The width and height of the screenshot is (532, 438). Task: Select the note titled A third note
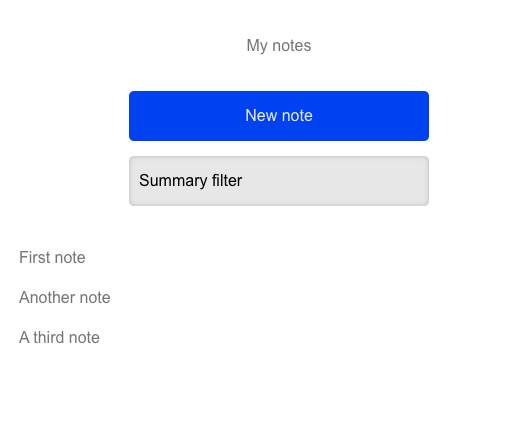click(59, 337)
